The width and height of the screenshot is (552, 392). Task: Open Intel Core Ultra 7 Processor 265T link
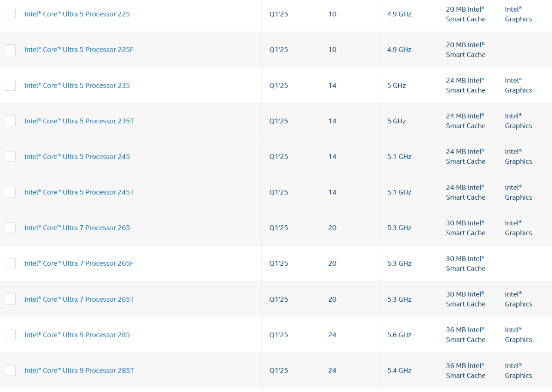click(x=79, y=299)
